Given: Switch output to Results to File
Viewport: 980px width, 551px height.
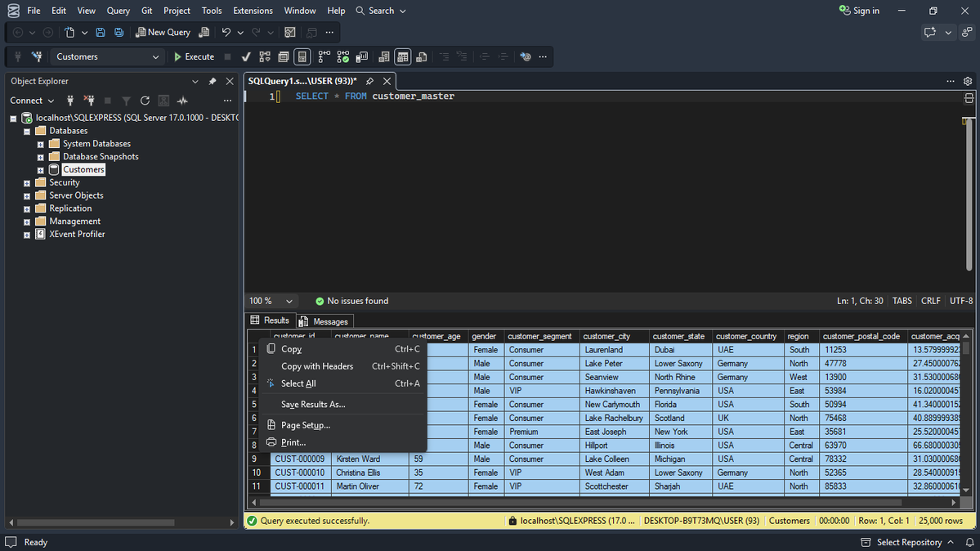Looking at the screenshot, I should point(421,57).
